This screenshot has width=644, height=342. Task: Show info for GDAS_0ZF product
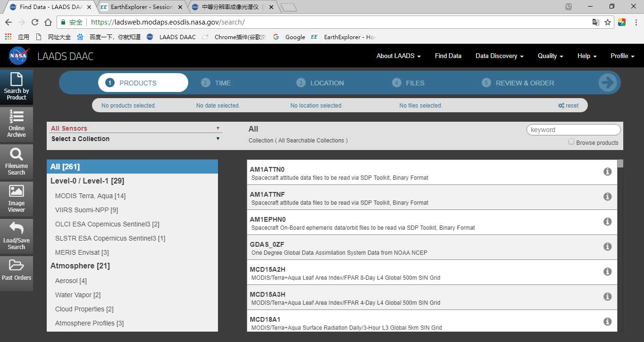pos(608,247)
